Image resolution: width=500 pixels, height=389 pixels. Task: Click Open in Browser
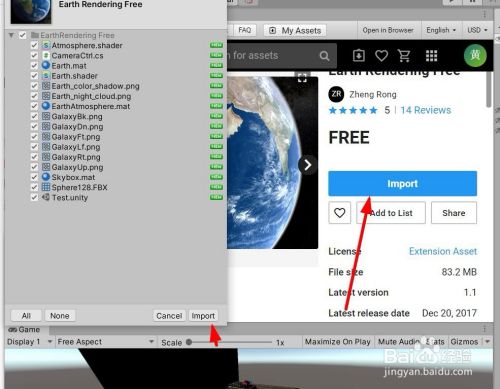388,30
